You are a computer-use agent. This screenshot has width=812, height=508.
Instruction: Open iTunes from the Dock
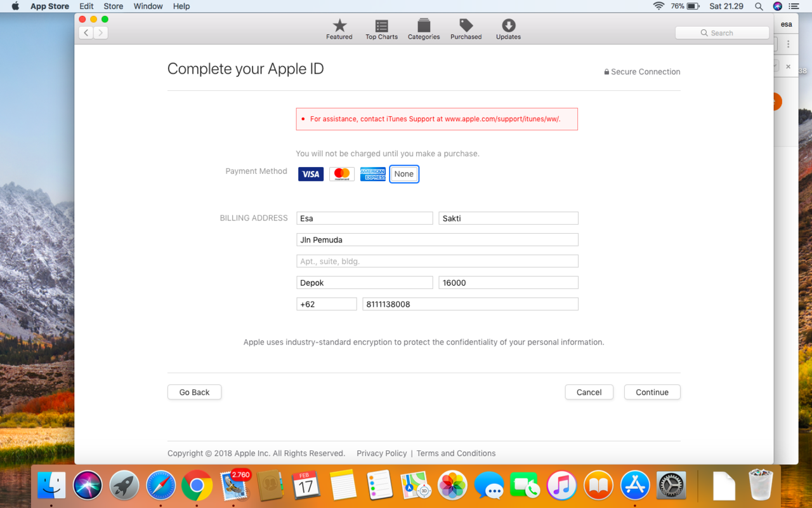(x=562, y=486)
